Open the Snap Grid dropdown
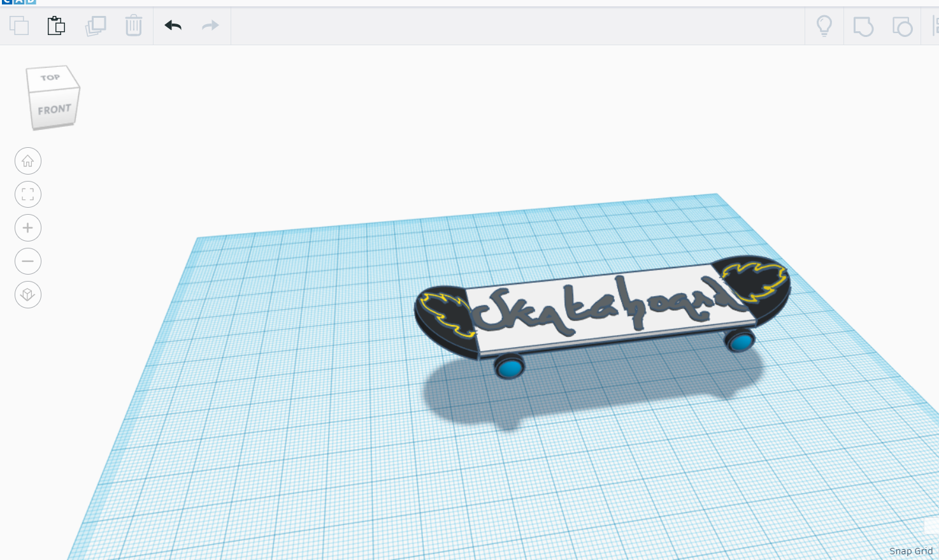The image size is (939, 560). click(910, 550)
